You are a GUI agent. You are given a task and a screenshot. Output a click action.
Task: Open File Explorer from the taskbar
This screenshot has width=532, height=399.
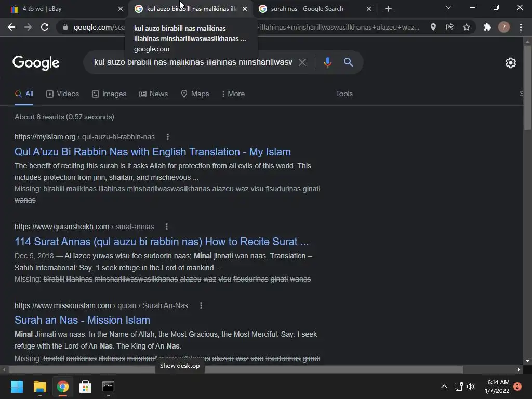tap(39, 387)
